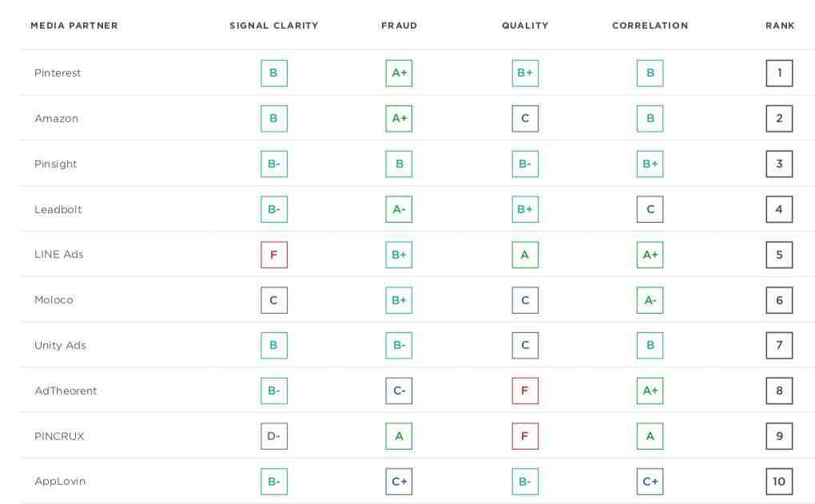The width and height of the screenshot is (815, 504).
Task: Click LINE Ads' A quality grade box
Action: tap(525, 255)
